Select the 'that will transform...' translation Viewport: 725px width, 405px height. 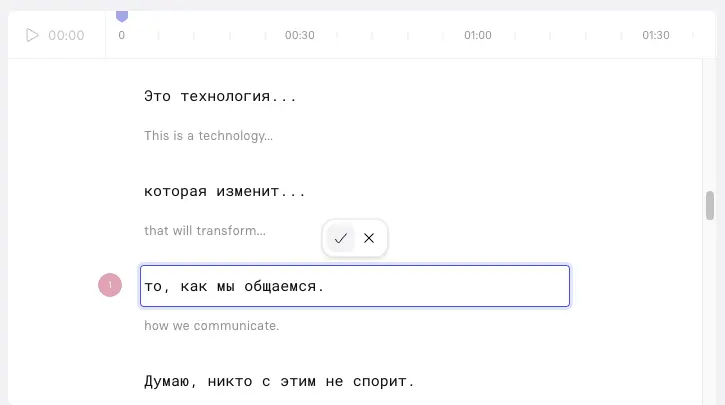click(205, 230)
